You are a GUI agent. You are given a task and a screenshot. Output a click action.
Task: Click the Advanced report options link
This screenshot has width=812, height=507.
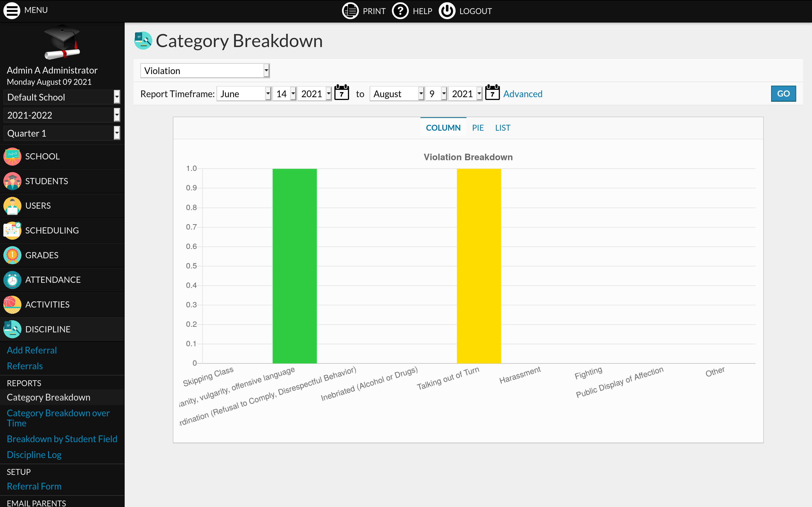click(523, 94)
